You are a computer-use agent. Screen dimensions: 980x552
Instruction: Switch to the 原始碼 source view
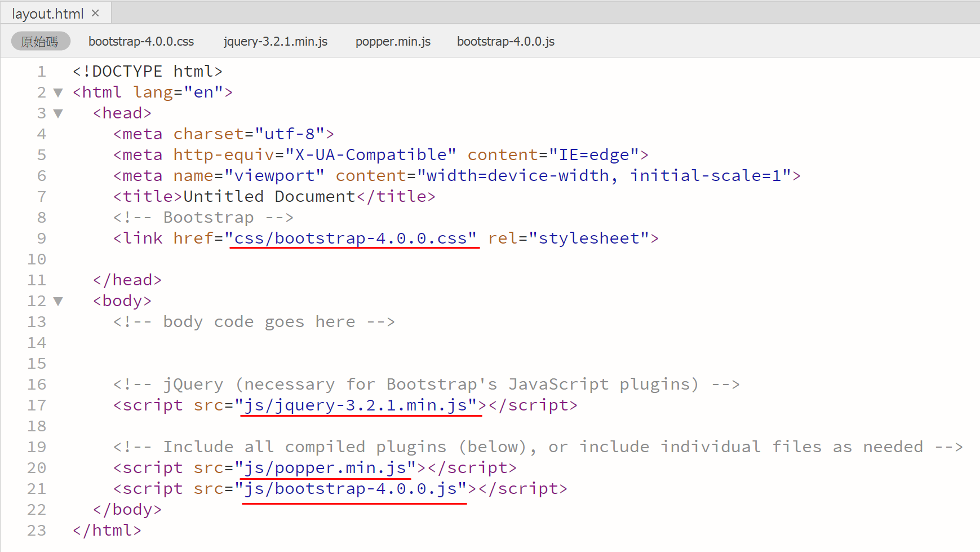coord(40,41)
